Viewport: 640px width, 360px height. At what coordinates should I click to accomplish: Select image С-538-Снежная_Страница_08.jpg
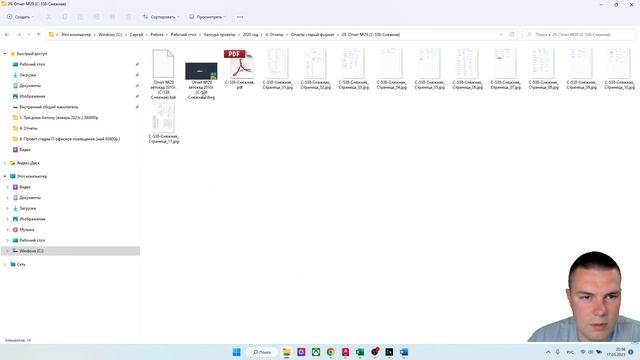point(543,69)
